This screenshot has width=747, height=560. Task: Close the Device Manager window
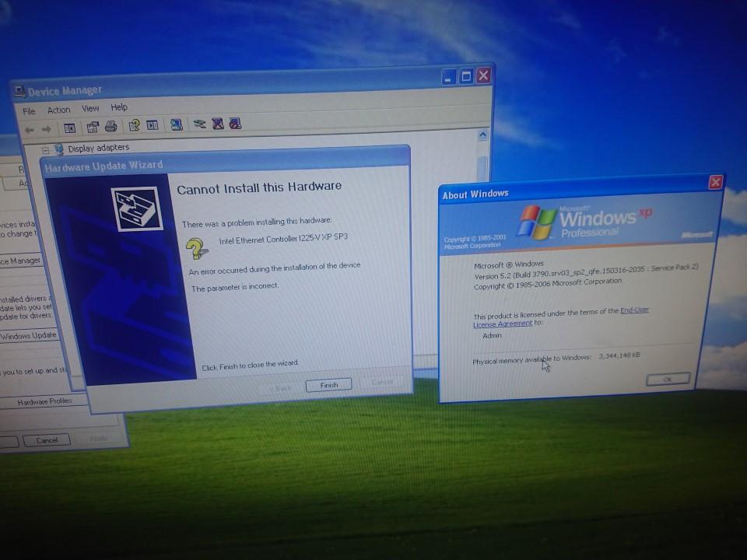tap(483, 75)
